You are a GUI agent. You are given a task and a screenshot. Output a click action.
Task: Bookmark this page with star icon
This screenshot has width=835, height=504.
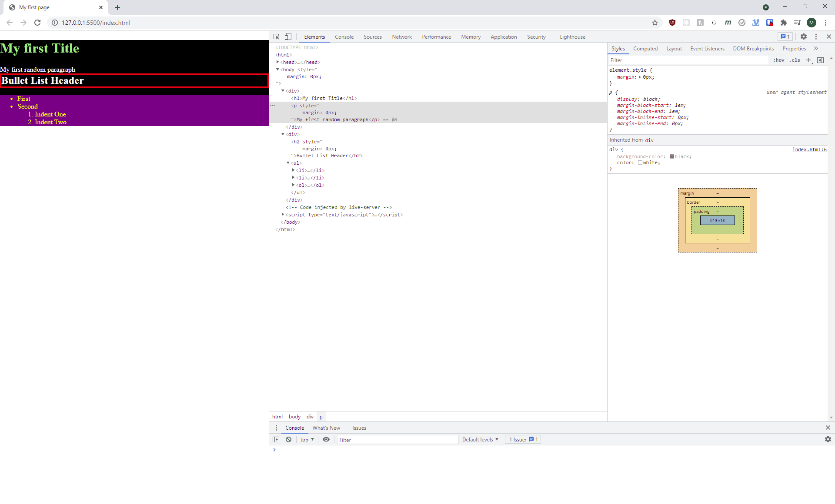[x=655, y=23]
